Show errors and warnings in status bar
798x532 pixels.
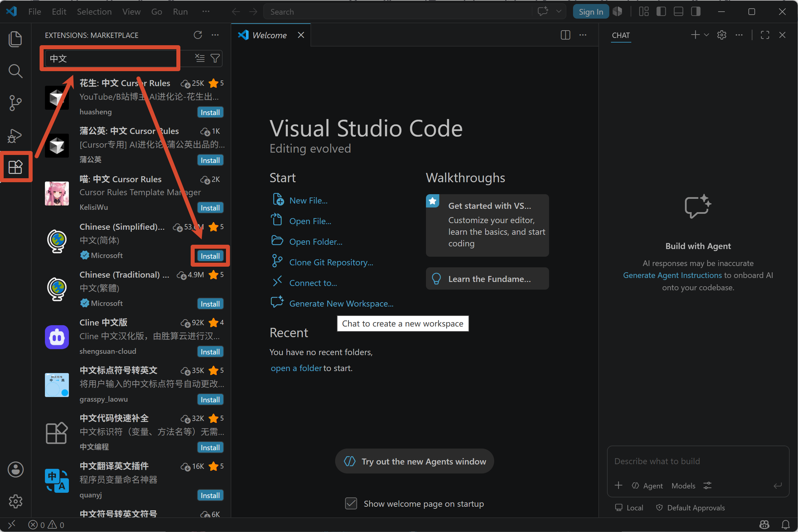(46, 525)
